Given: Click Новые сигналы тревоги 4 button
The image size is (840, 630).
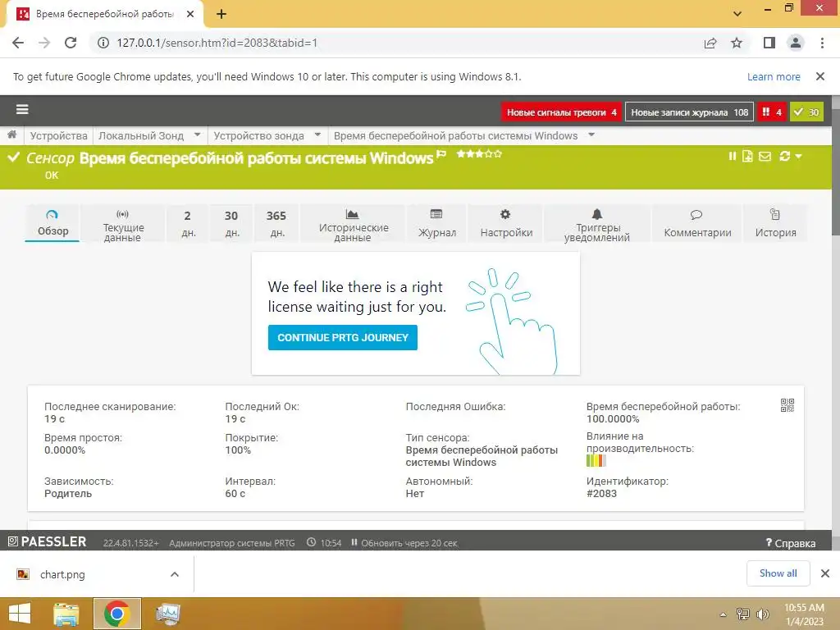Looking at the screenshot, I should [x=561, y=112].
